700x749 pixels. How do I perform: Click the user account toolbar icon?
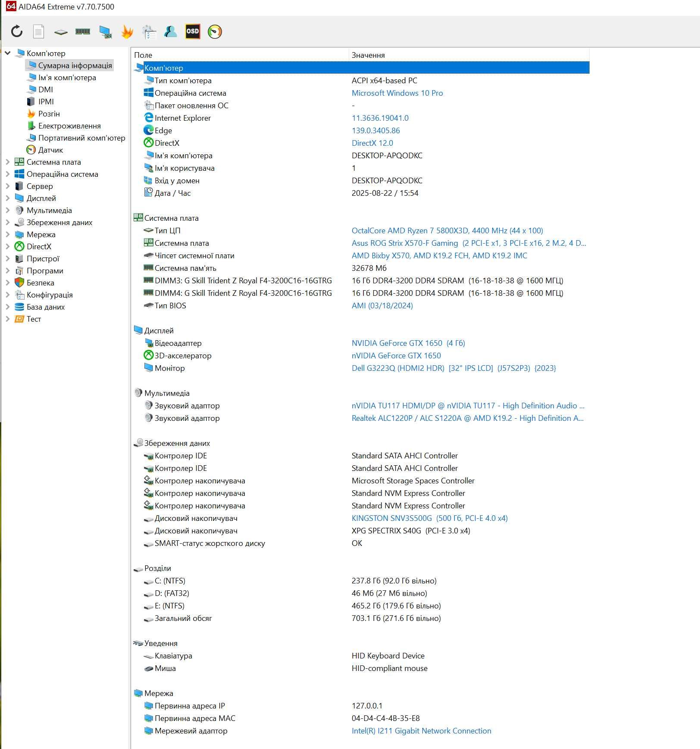(171, 31)
